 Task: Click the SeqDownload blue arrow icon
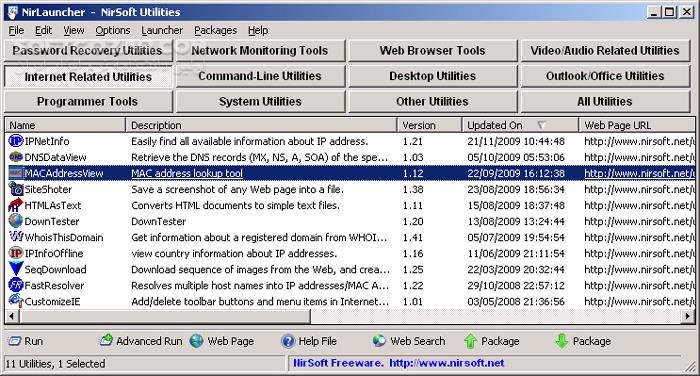(16, 269)
